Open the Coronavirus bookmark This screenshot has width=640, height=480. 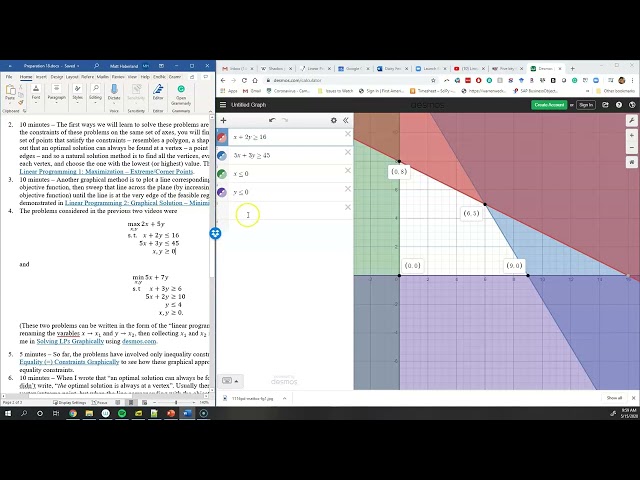288,91
